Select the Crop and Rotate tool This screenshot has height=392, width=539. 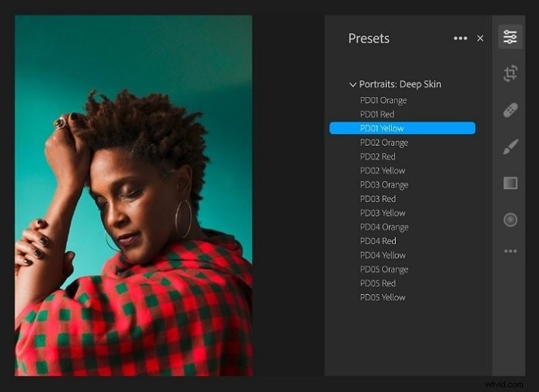point(510,73)
